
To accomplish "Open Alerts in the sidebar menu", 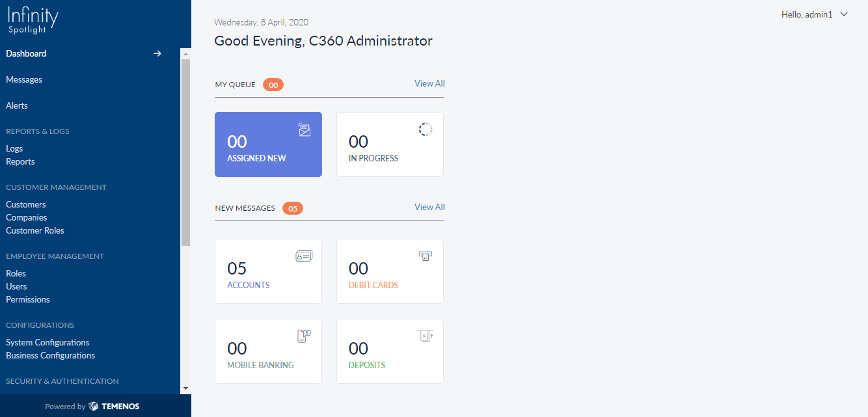I will [x=17, y=105].
